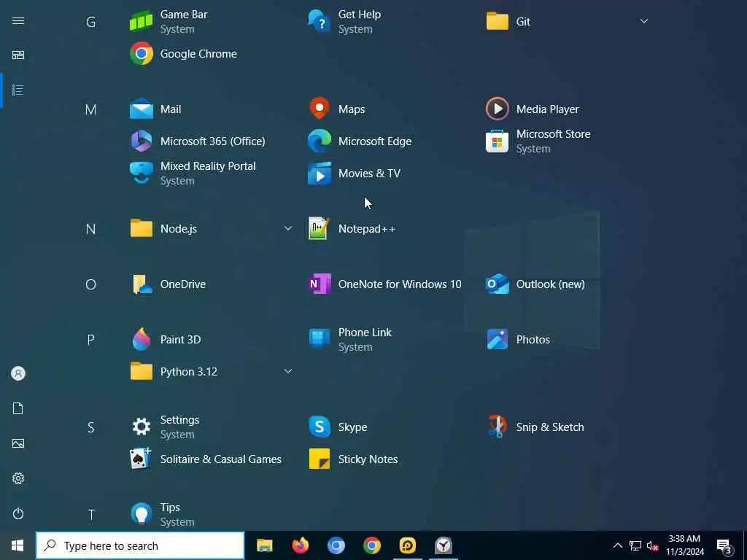
Task: Open the notification center
Action: (x=724, y=545)
